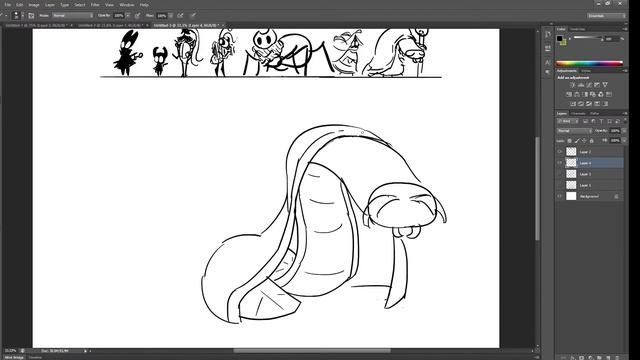
Task: Filter layers by type layers
Action: click(601, 121)
